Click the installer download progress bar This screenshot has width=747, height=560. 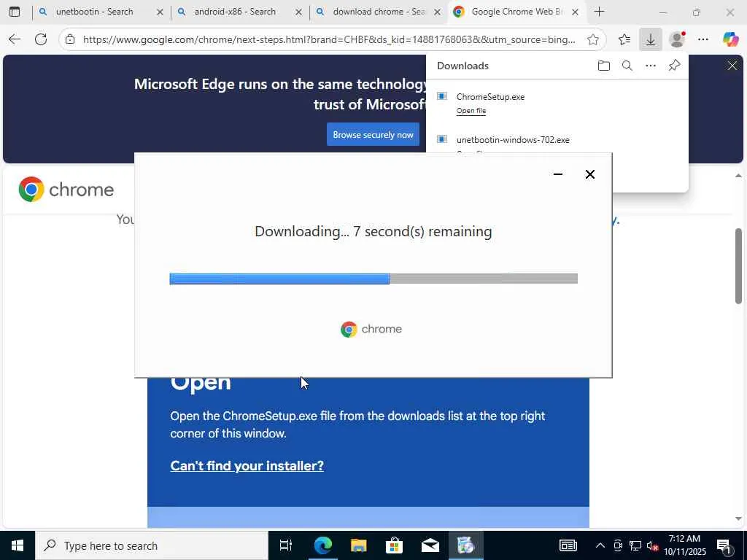coord(373,279)
